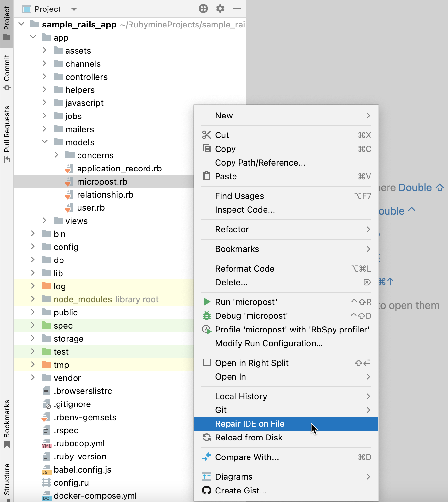Screen dimensions: 448x502
Task: Profile 'micropost' with the RbSpy profiler icon
Action: tap(207, 330)
